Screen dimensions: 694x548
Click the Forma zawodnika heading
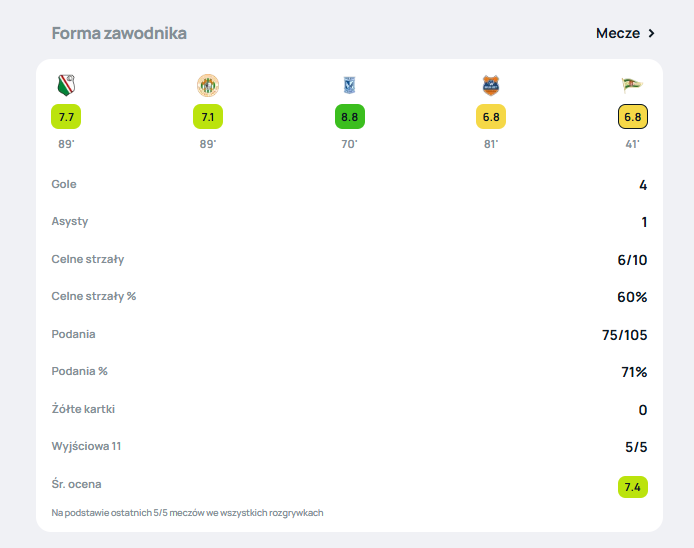tap(119, 33)
